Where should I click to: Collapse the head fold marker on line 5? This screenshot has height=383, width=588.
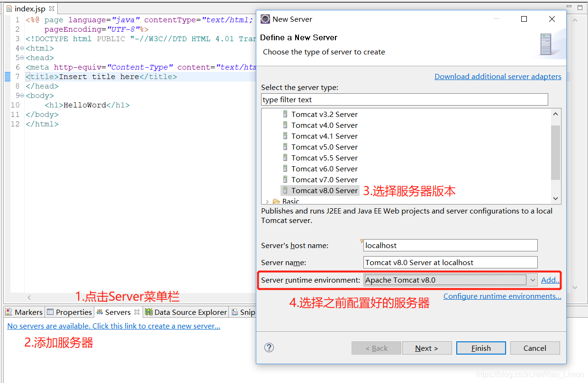tap(22, 58)
